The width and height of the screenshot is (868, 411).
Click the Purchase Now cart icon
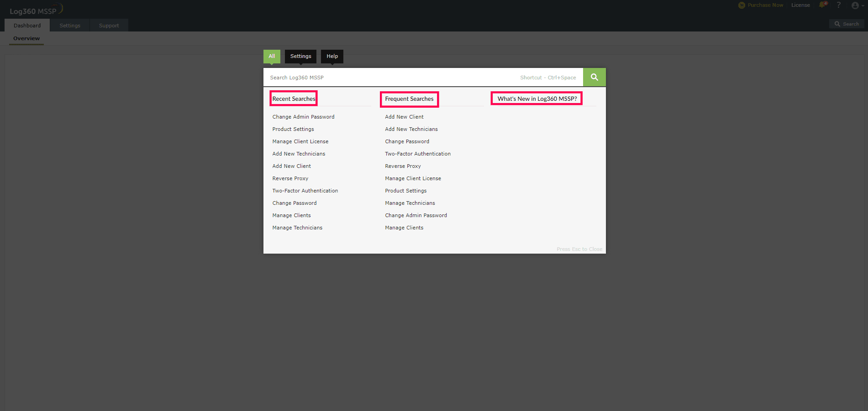click(x=742, y=5)
